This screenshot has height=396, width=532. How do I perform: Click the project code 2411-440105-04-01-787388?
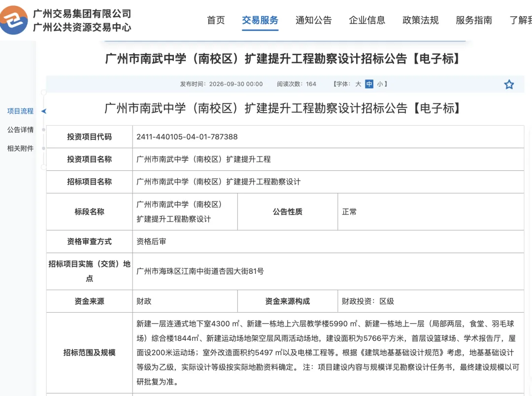coord(187,137)
